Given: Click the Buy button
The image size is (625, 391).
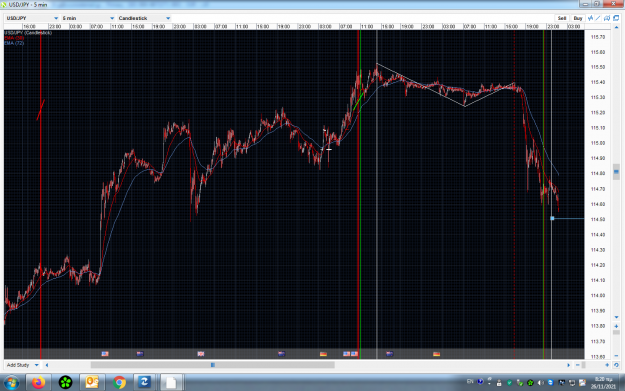Looking at the screenshot, I should point(578,18).
